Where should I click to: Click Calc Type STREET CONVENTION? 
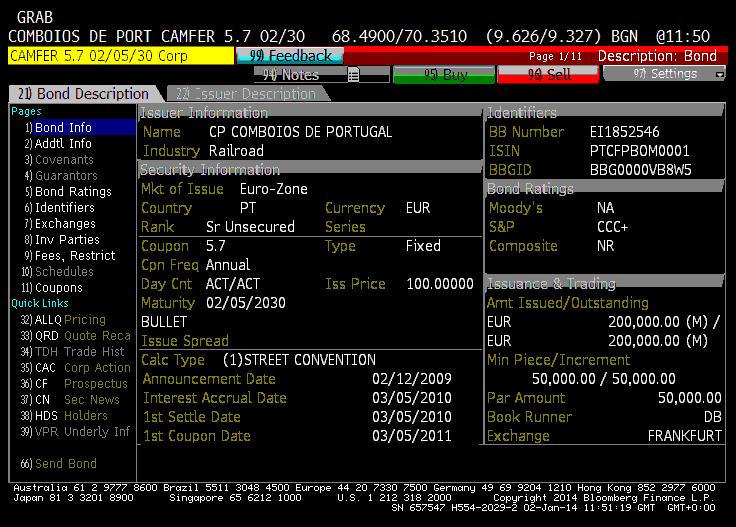tap(299, 360)
